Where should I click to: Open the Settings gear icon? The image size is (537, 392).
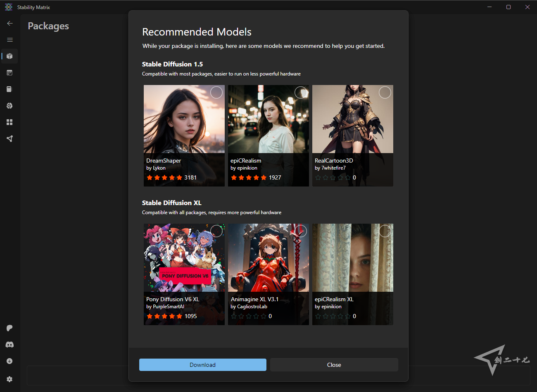10,379
